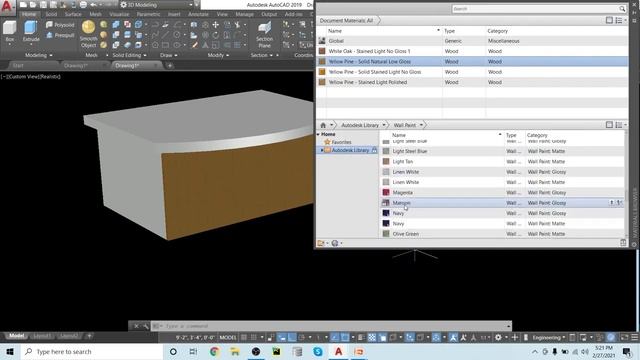The image size is (640, 360).
Task: Open the Visualize ribbon tab
Action: click(x=119, y=14)
